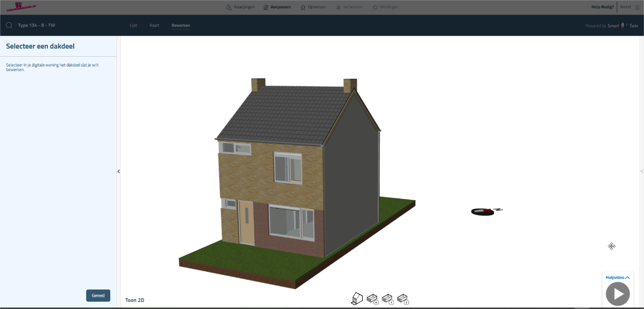Click the search magnifier icon
This screenshot has height=309, width=644.
tap(9, 25)
